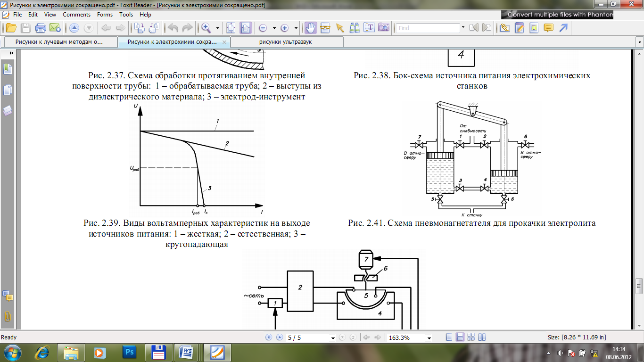Click the glasses read mode icon
Image resolution: width=644 pixels, height=362 pixels.
coord(325,28)
